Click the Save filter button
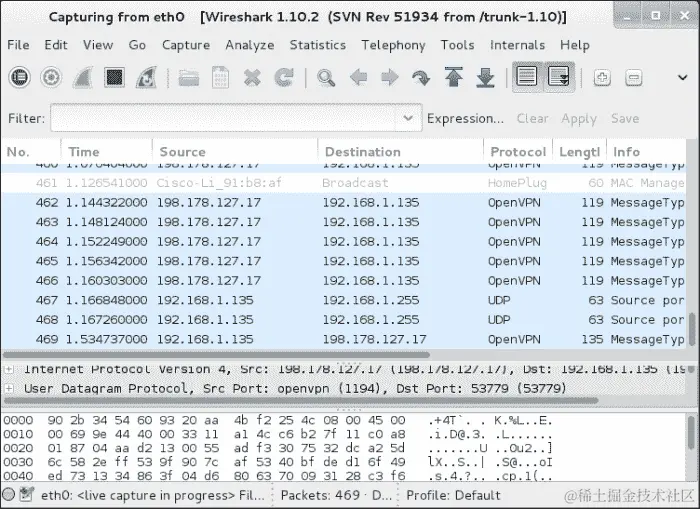 tap(625, 118)
